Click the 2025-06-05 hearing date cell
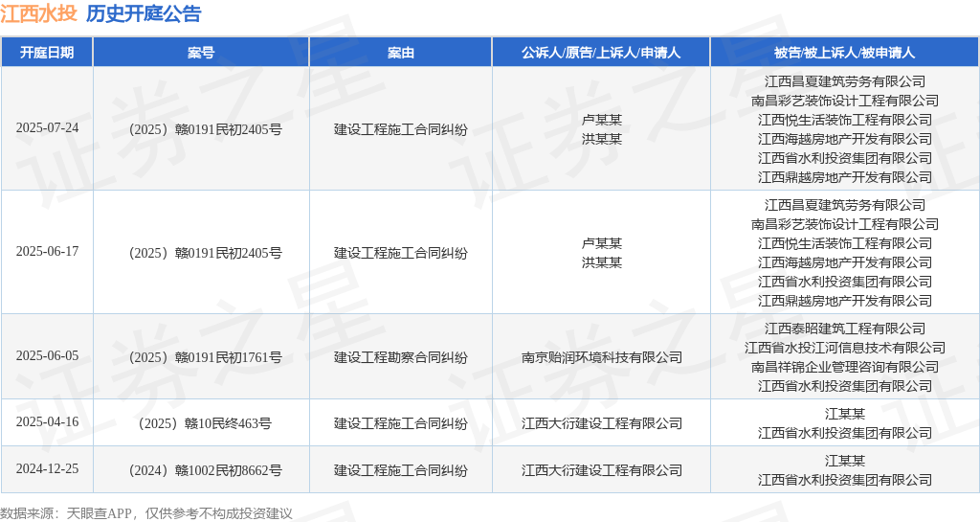The image size is (980, 522). coord(47,356)
